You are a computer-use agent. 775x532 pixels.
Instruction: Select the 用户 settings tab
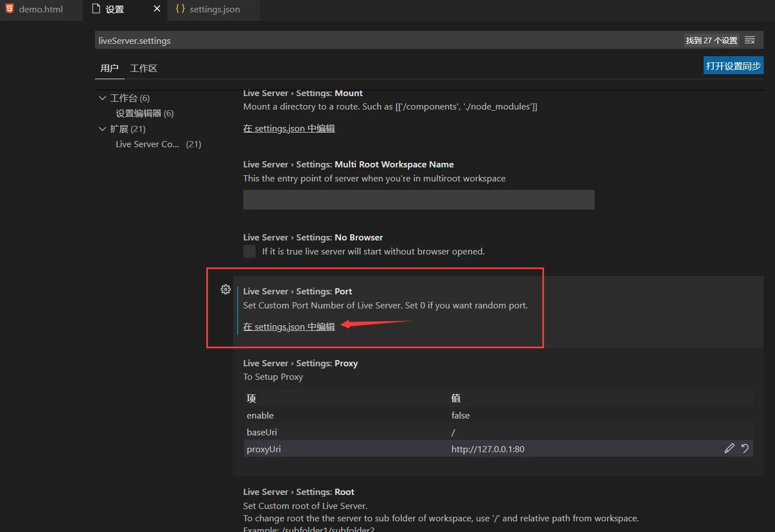110,68
